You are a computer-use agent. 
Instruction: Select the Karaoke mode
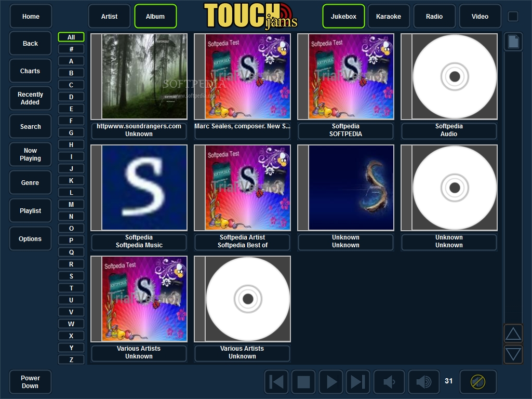[x=389, y=16]
